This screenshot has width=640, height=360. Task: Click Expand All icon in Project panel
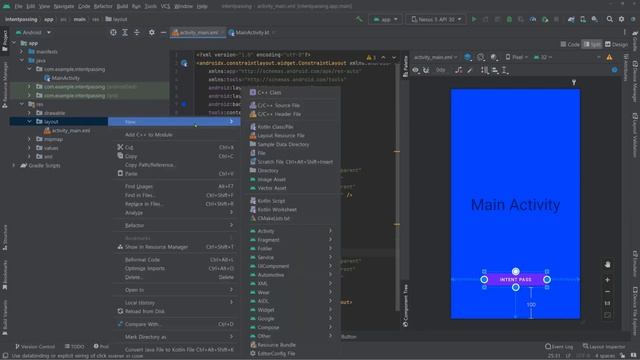tap(125, 32)
